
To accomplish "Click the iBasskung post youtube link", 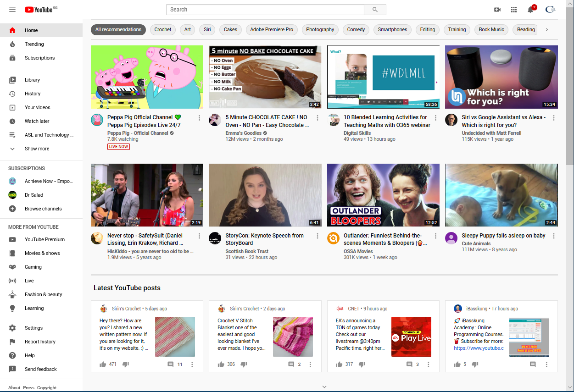I will point(479,348).
